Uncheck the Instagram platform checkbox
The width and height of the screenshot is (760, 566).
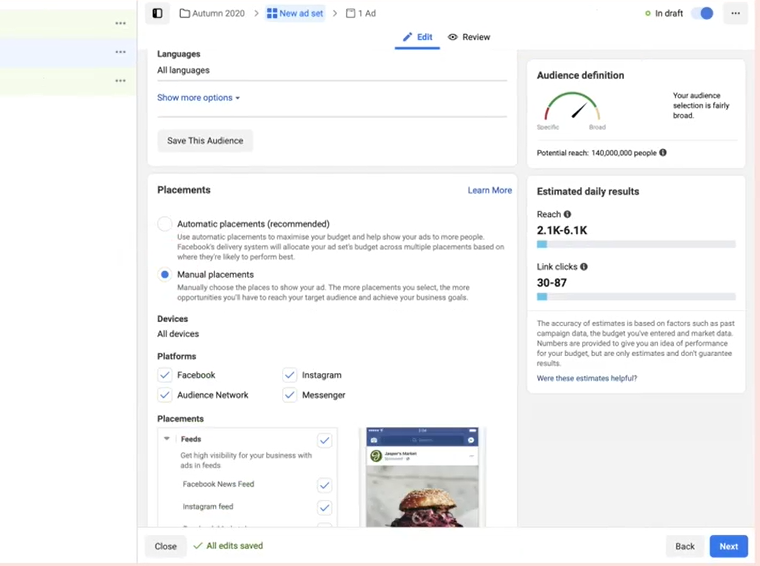coord(289,375)
